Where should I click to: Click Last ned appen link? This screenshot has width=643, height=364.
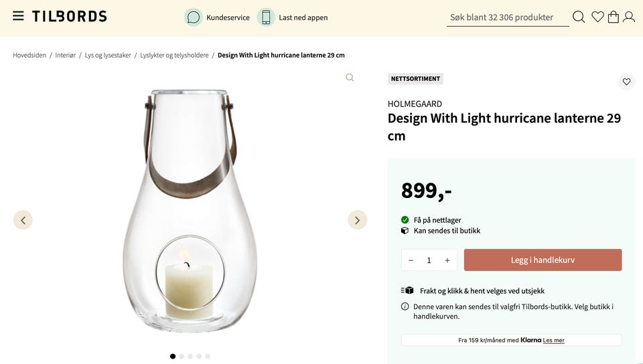click(x=303, y=17)
